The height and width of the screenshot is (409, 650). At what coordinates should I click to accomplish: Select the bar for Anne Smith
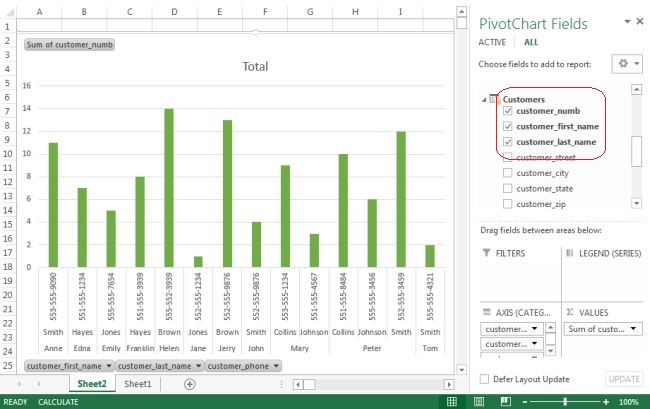(53, 205)
